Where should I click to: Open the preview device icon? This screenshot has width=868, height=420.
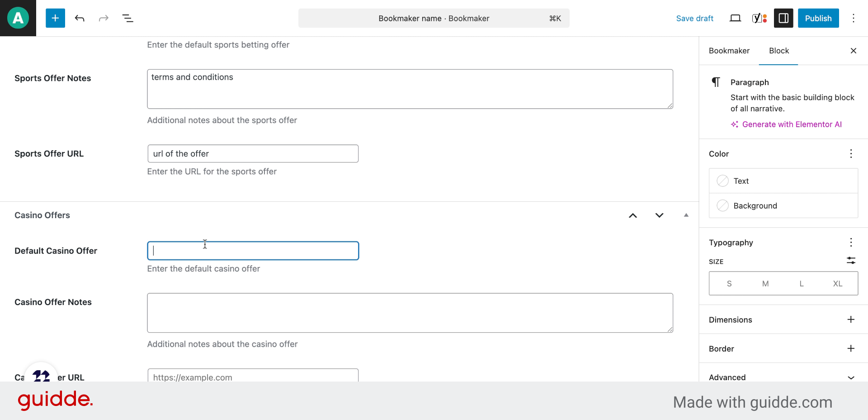pos(735,18)
